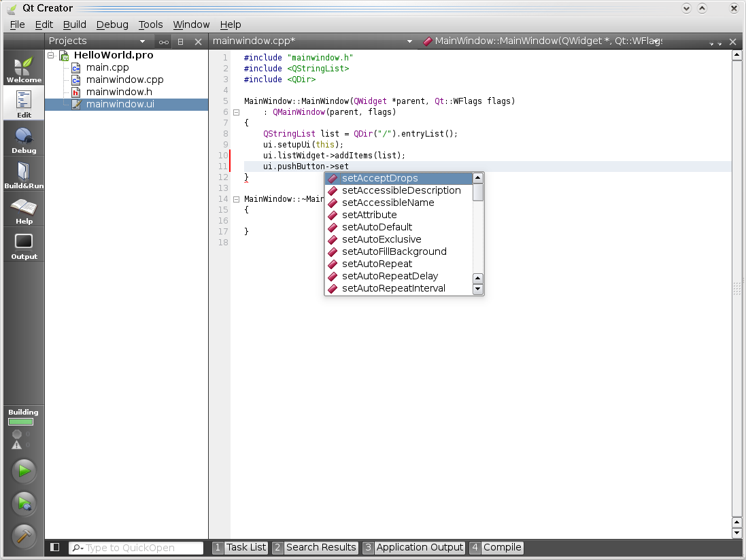Run the project with the green play button
Viewport: 746px width, 560px height.
point(24,471)
